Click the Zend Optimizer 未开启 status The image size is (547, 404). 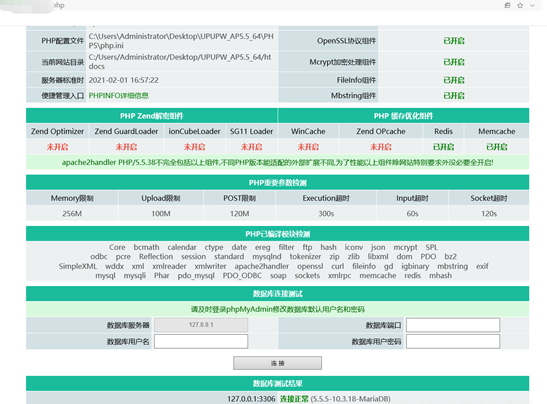click(x=58, y=147)
